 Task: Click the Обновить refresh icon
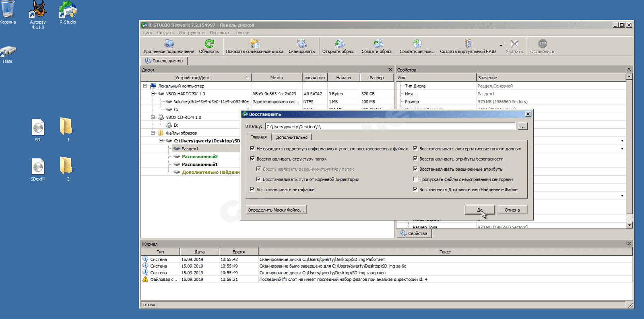[x=209, y=44]
